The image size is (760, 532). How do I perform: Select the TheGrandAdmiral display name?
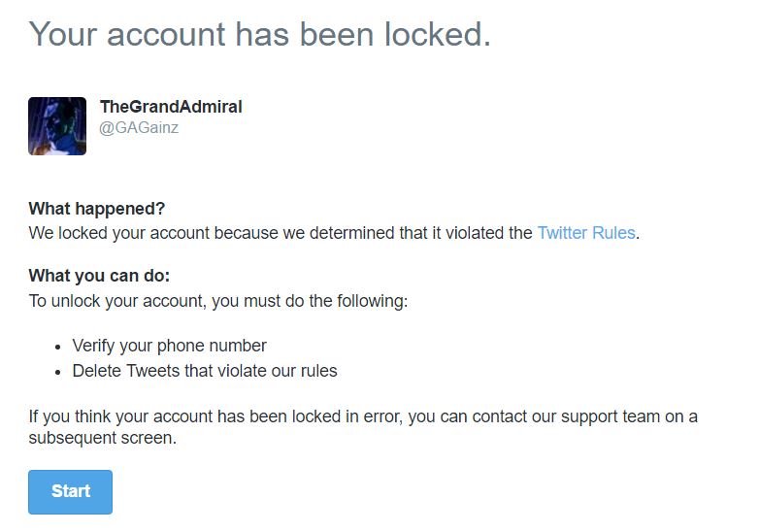tap(171, 107)
